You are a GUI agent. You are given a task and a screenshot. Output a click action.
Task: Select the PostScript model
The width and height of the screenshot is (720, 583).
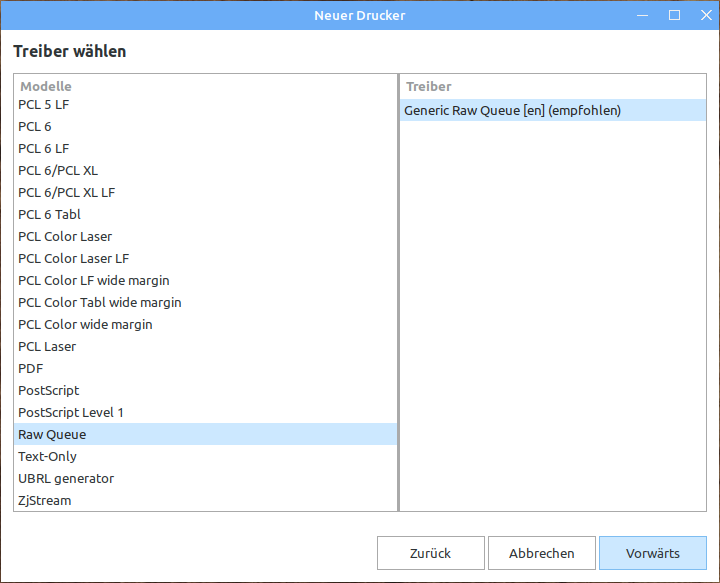coord(49,390)
